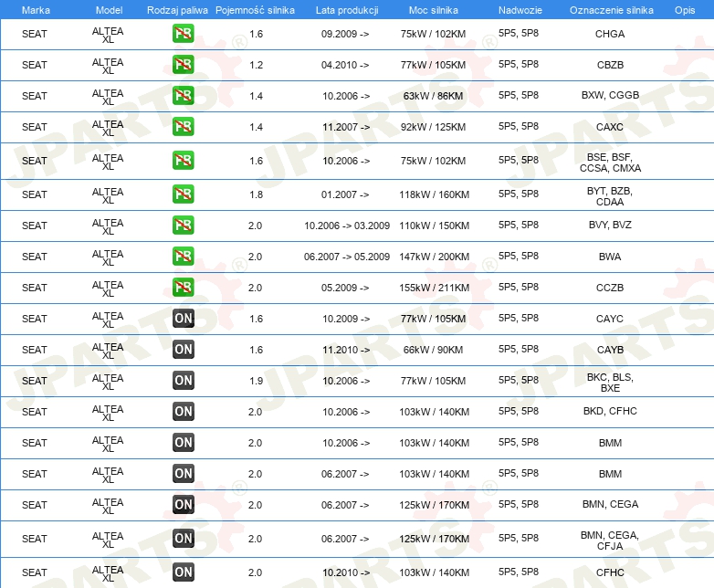Click the Rodzaj paliwa column header
This screenshot has height=588, width=714.
[177, 10]
